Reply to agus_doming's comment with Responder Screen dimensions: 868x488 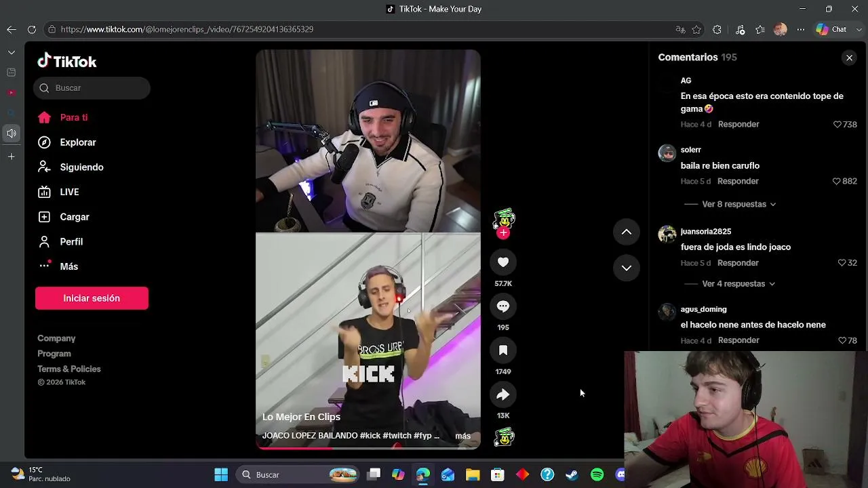pos(738,340)
